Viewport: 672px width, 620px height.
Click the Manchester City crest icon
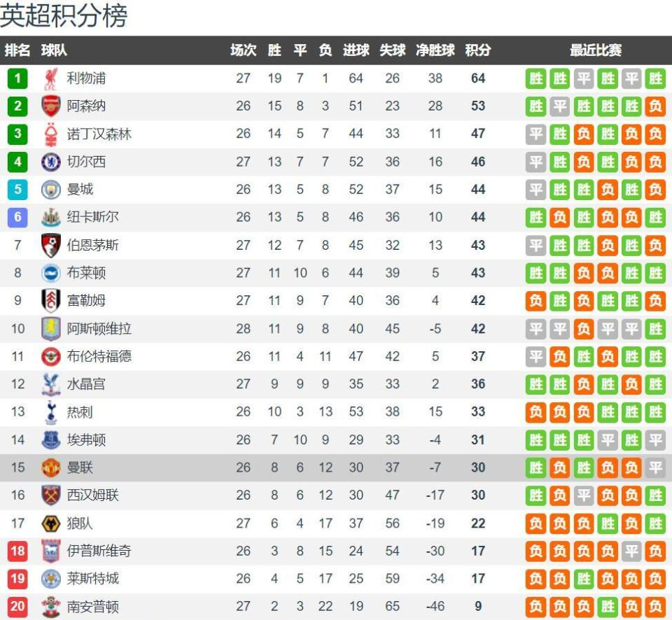51,190
